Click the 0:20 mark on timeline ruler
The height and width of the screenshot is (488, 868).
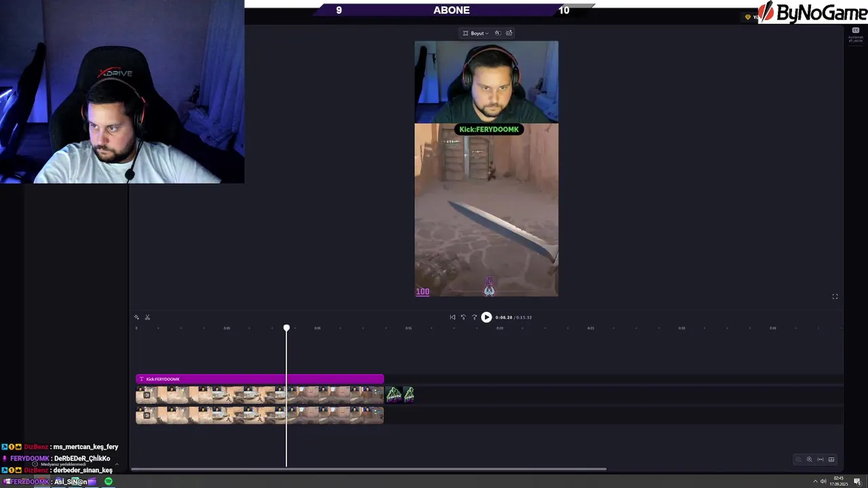[x=500, y=328]
